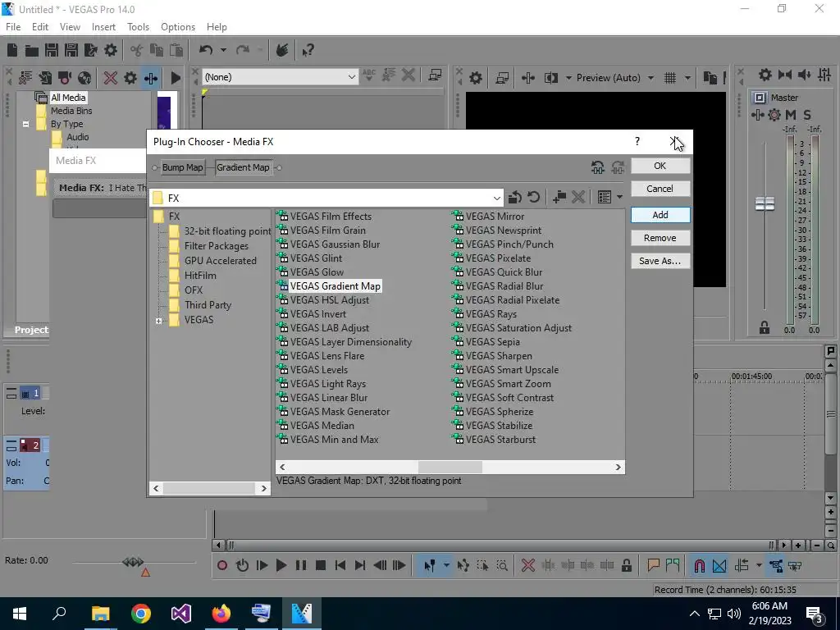Click Capture Video camera icon in Project Media
The image size is (840, 630).
[x=65, y=78]
